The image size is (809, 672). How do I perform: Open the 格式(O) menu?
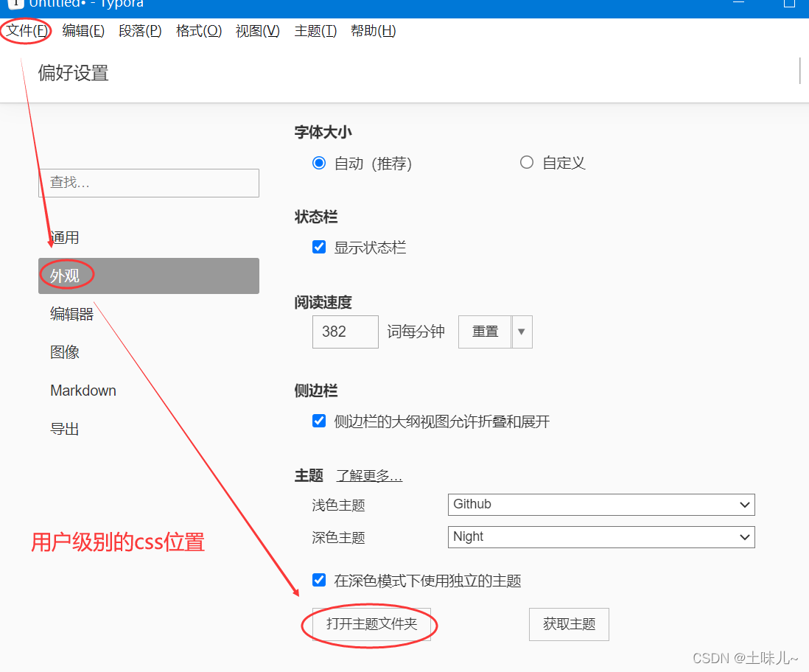pyautogui.click(x=199, y=31)
